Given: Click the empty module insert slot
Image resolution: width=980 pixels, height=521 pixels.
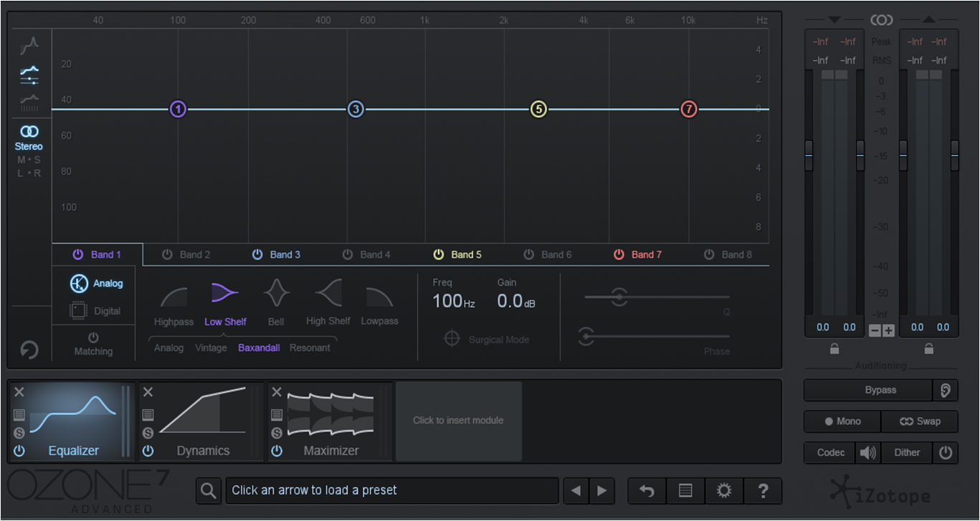Looking at the screenshot, I should 459,421.
